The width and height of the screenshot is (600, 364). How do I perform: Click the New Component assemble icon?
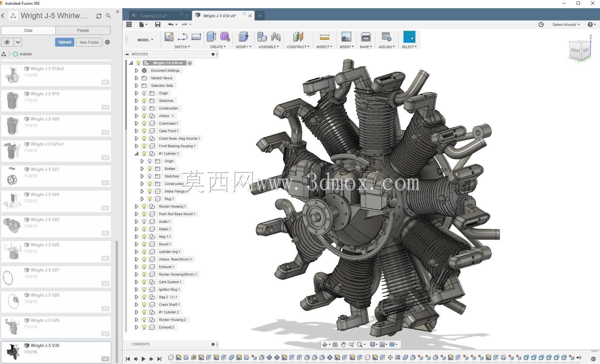(262, 37)
